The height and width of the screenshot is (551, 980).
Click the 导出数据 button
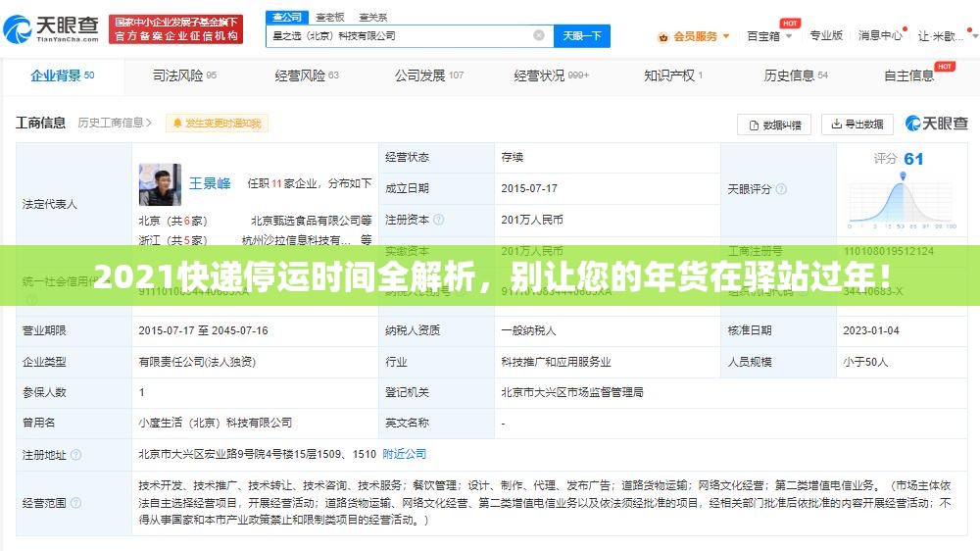(x=857, y=124)
